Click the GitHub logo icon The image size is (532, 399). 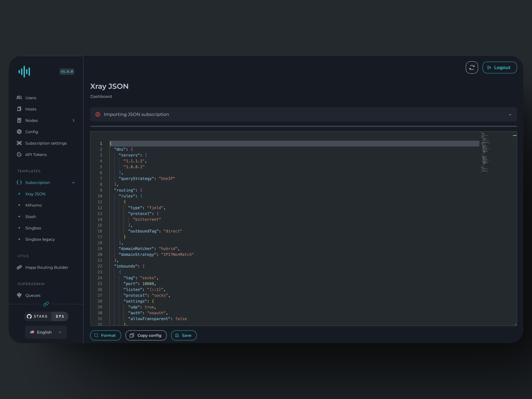(x=29, y=316)
